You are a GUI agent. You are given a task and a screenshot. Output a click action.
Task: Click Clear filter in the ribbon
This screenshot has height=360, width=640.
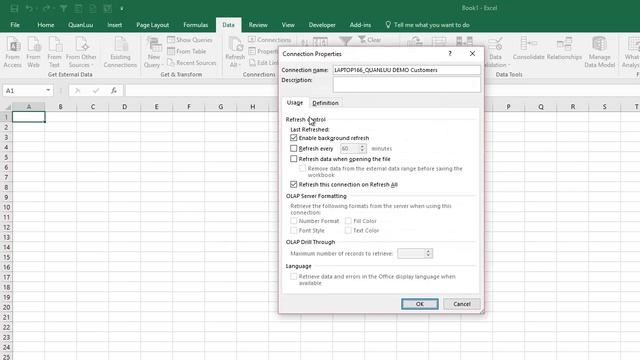(x=369, y=40)
